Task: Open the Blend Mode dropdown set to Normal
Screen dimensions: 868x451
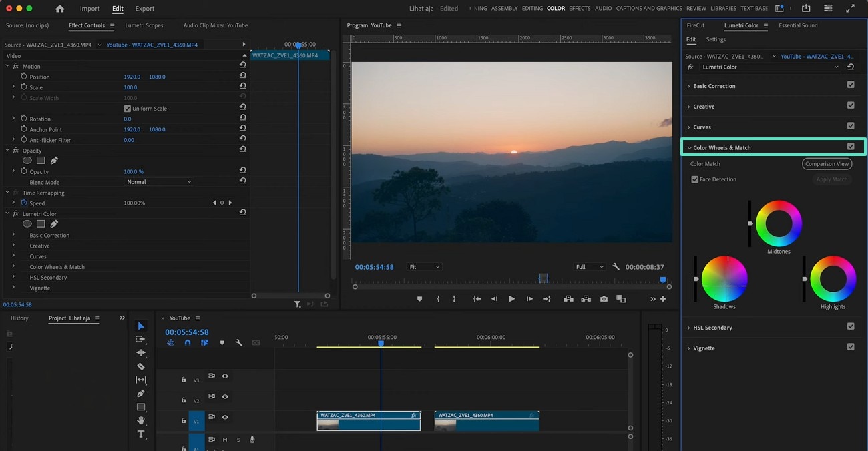Action: pos(159,182)
